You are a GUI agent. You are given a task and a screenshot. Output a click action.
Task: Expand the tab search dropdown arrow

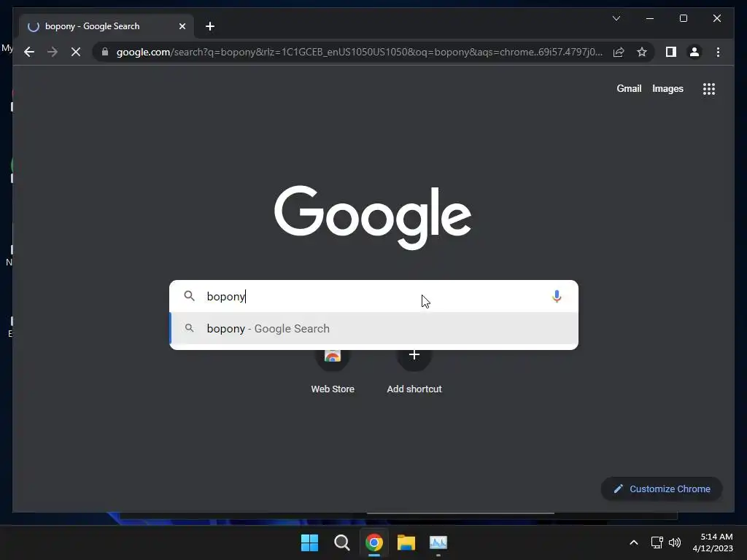point(616,18)
